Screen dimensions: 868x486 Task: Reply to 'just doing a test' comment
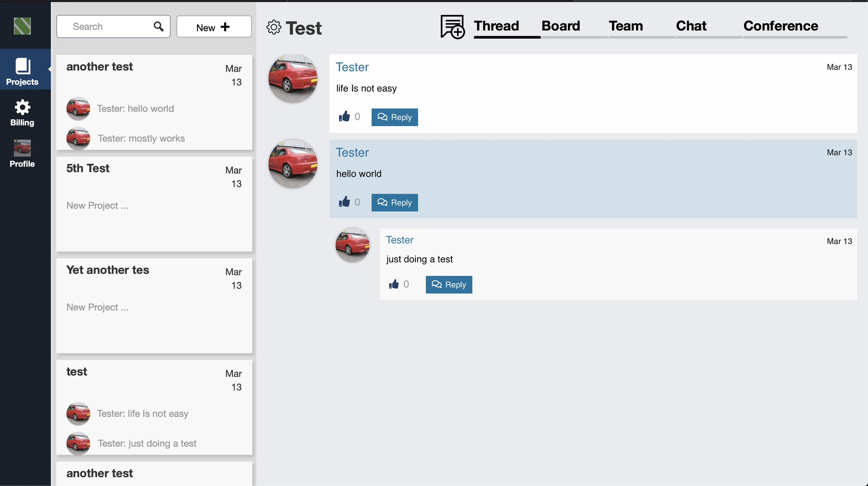pyautogui.click(x=449, y=285)
